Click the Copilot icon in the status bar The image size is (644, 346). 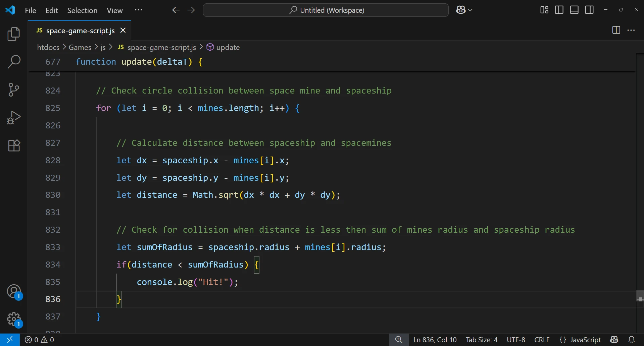[615, 340]
